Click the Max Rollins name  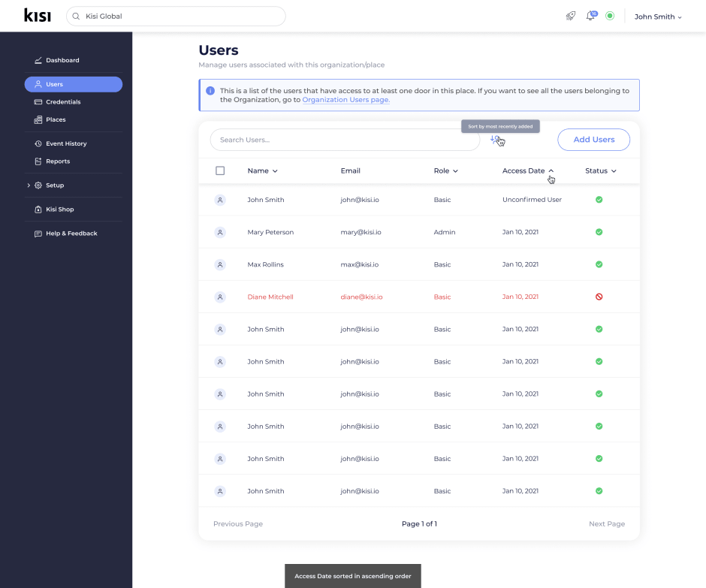coord(265,264)
